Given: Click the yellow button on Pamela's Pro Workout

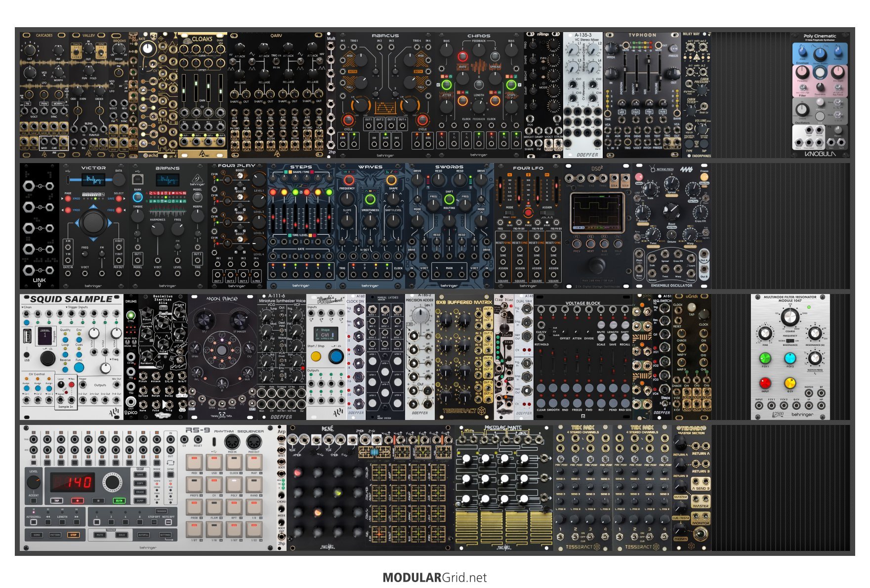Looking at the screenshot, I should [316, 356].
